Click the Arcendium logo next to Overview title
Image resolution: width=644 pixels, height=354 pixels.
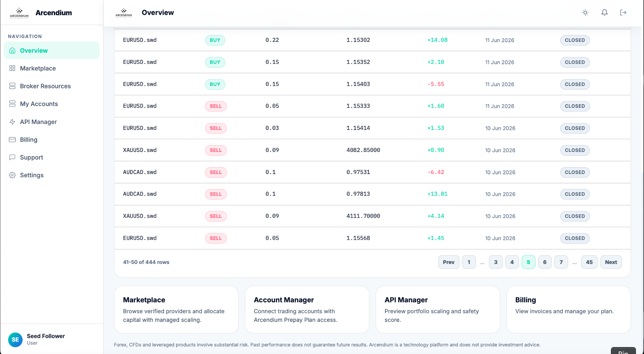pos(124,13)
